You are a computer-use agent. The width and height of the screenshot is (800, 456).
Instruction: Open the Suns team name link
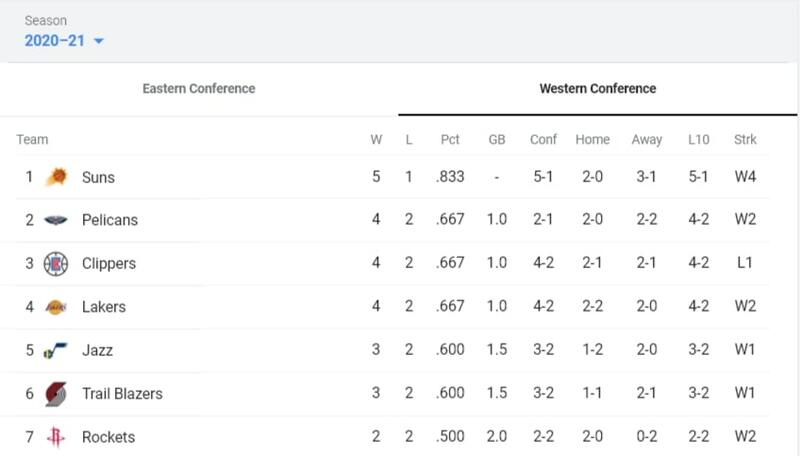98,177
